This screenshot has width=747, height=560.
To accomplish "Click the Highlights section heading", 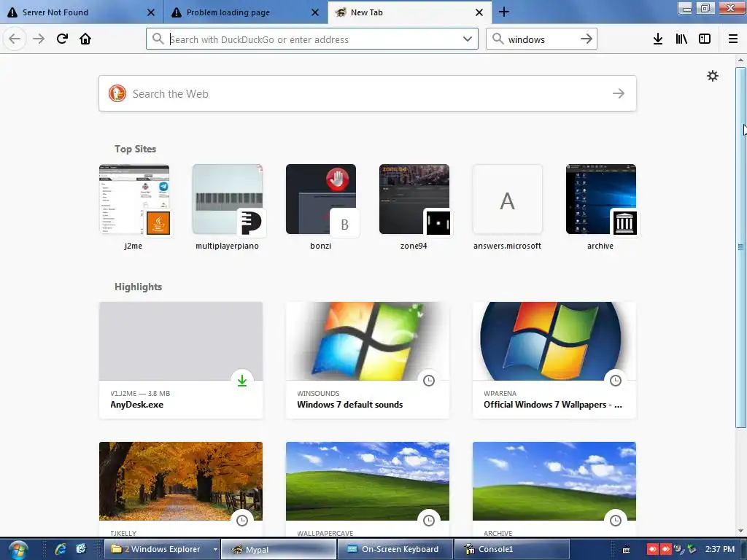I will pyautogui.click(x=138, y=287).
